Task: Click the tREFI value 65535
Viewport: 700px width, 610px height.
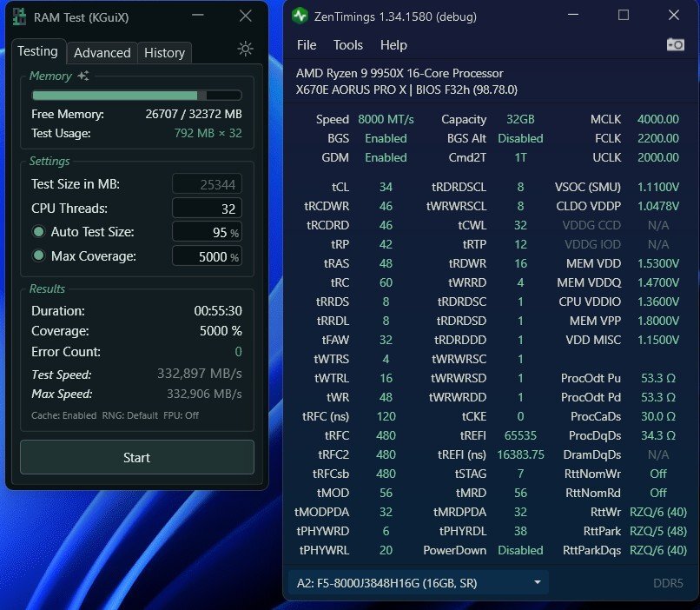Action: click(x=520, y=435)
